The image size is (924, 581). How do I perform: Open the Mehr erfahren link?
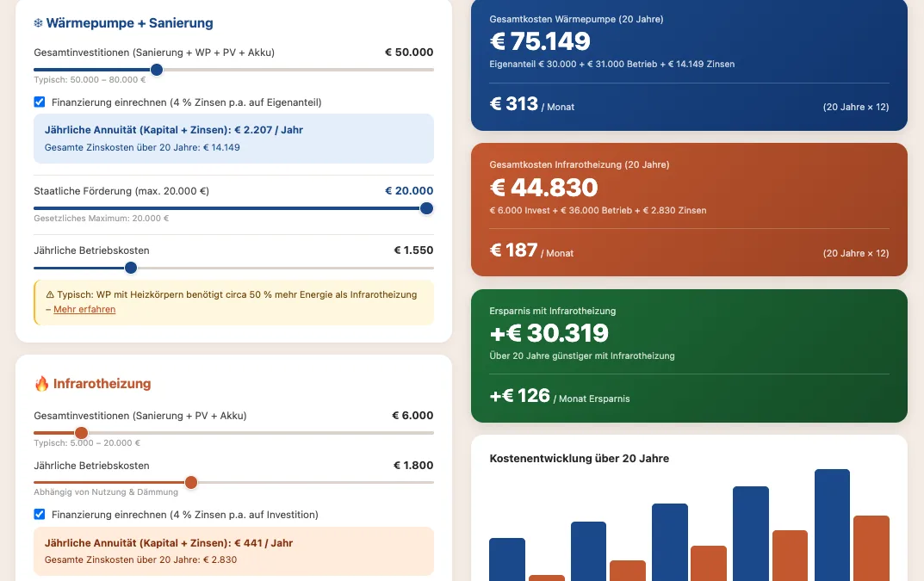84,311
